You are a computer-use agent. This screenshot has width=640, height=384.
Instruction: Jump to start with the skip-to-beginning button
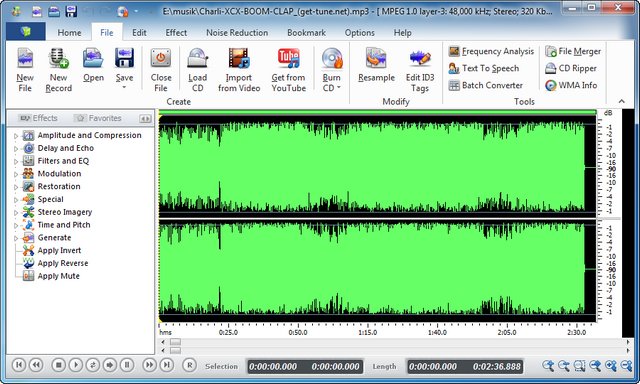[19, 365]
